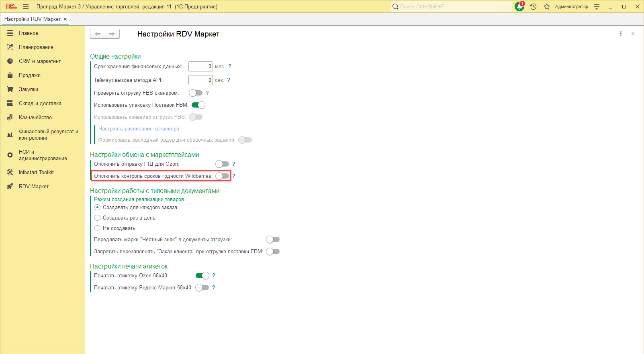
Task: Click the 1C logo icon
Action: pyautogui.click(x=11, y=6)
